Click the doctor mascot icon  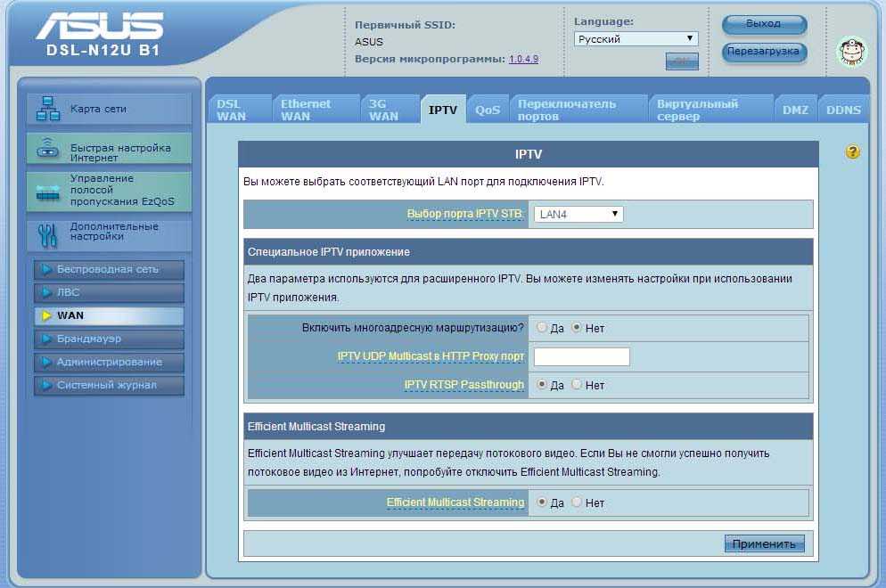coord(850,52)
